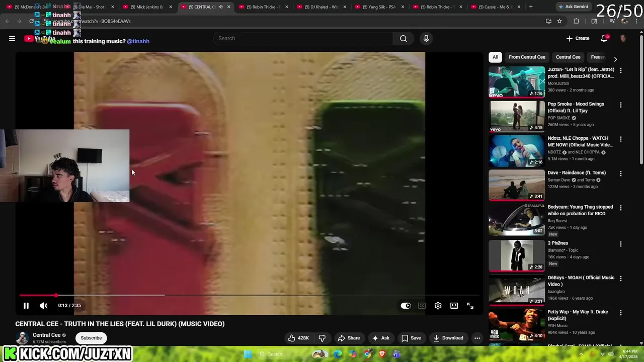Open 3 PhØnes video thumbnail
The width and height of the screenshot is (644, 362).
coord(517,255)
